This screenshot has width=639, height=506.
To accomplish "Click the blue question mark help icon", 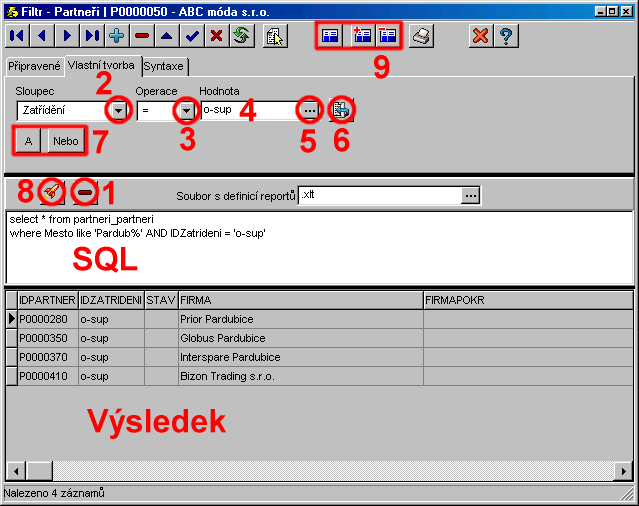I will (x=506, y=35).
